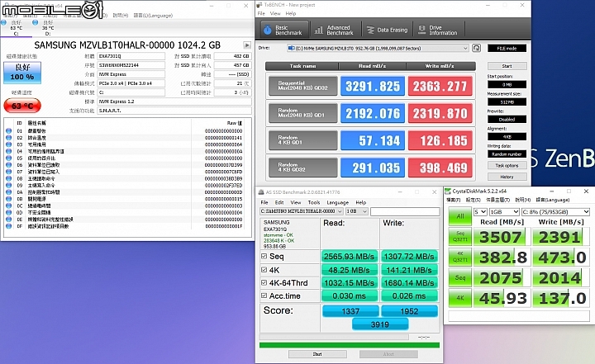This screenshot has width=595, height=364.
Task: Click the empty status field at CrystalDiskMark bottom
Action: tap(519, 316)
